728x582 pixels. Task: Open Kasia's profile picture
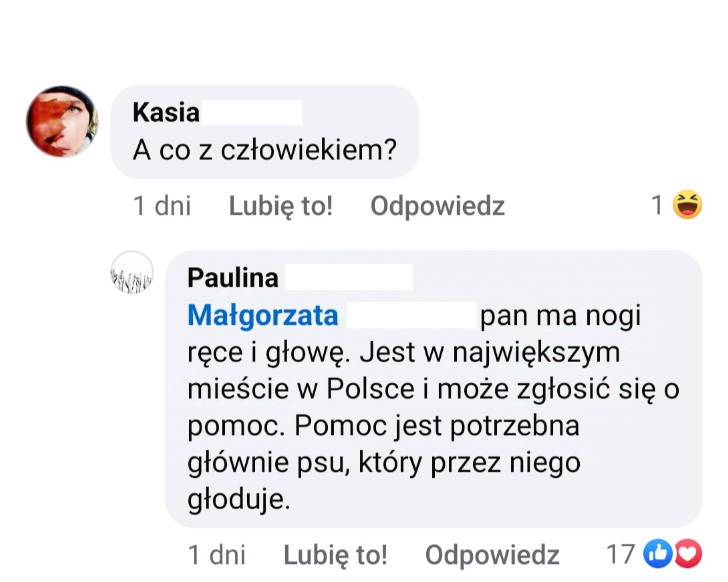(62, 122)
